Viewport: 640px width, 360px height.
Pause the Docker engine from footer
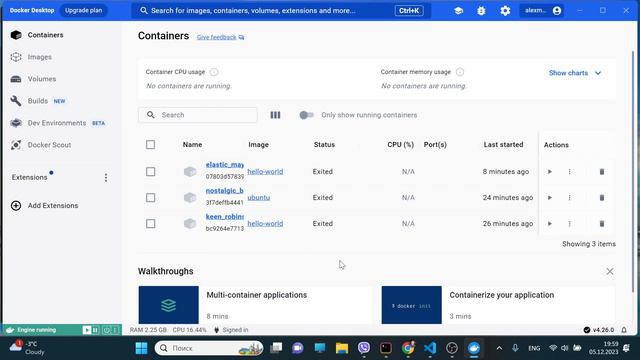tap(95, 330)
